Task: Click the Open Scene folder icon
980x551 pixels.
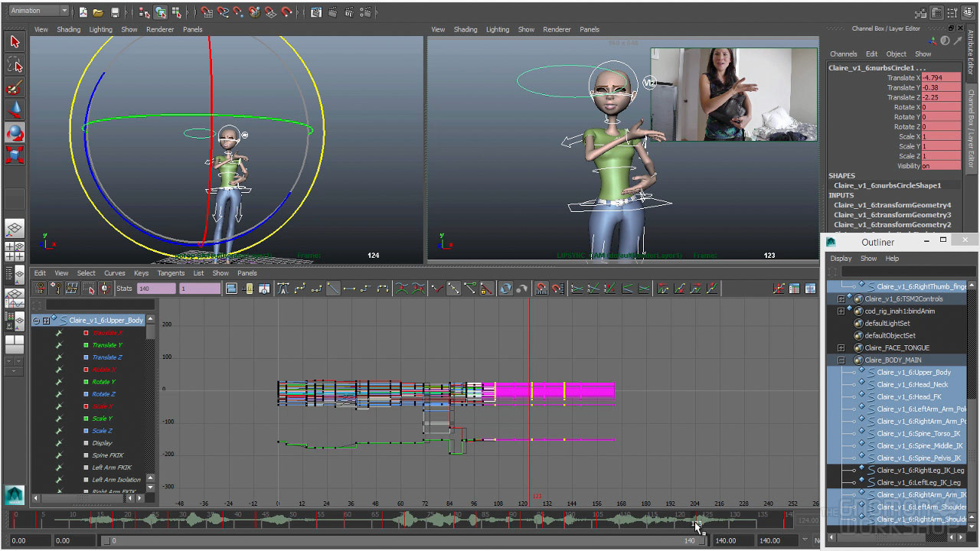Action: [x=98, y=12]
